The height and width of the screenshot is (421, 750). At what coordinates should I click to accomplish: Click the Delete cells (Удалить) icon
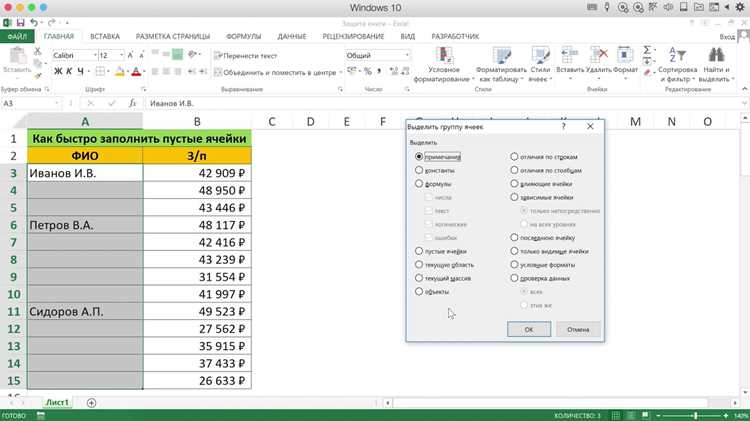pos(598,55)
